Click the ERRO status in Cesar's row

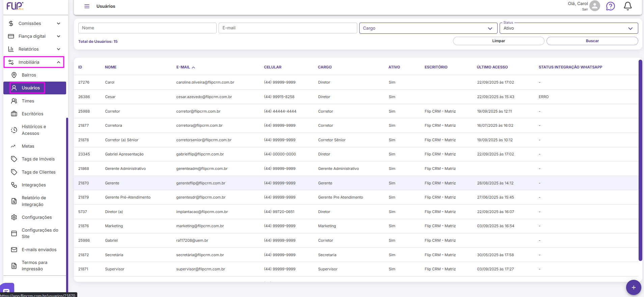(x=543, y=97)
